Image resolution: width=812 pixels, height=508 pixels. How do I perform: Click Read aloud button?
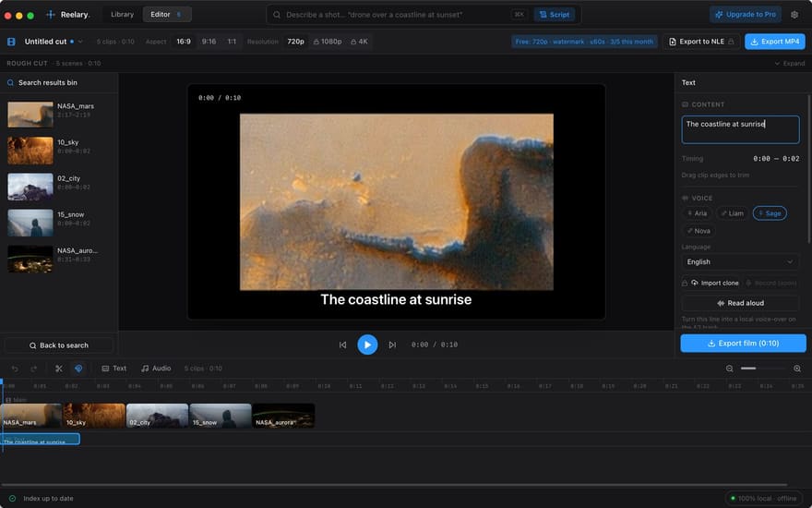740,303
